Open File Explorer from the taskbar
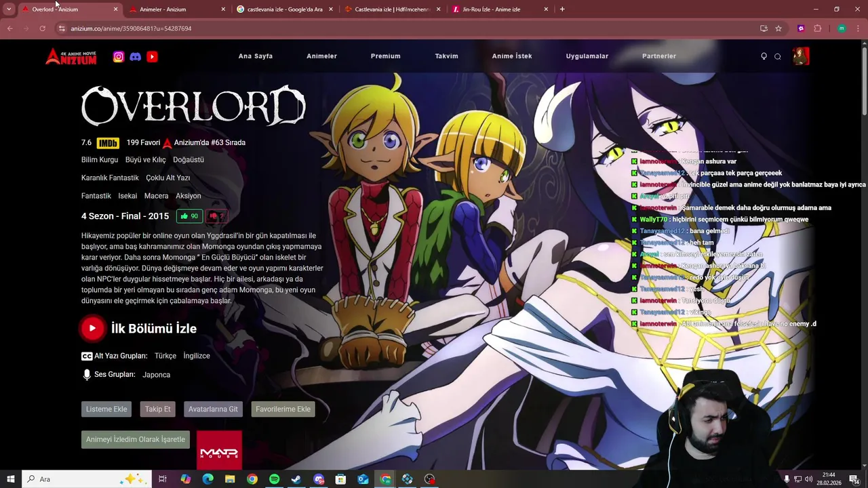Image resolution: width=868 pixels, height=488 pixels. (230, 479)
